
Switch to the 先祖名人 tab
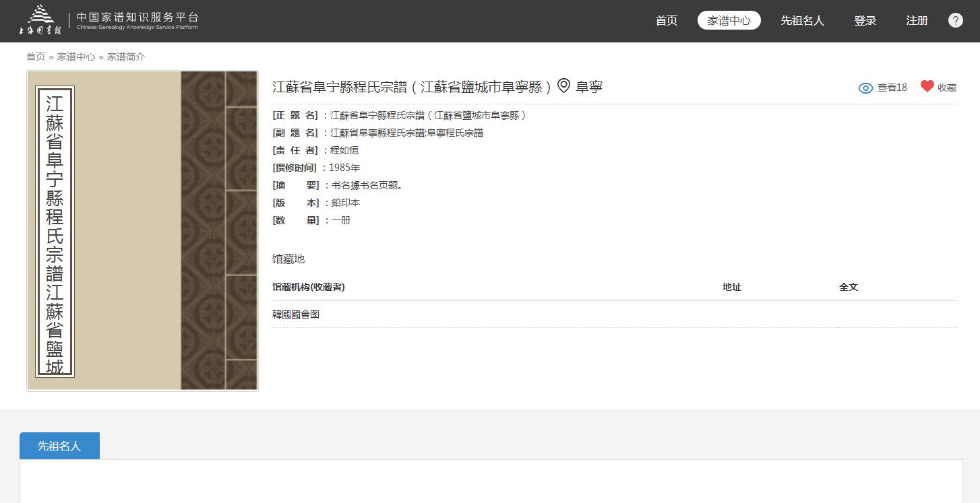coord(59,446)
